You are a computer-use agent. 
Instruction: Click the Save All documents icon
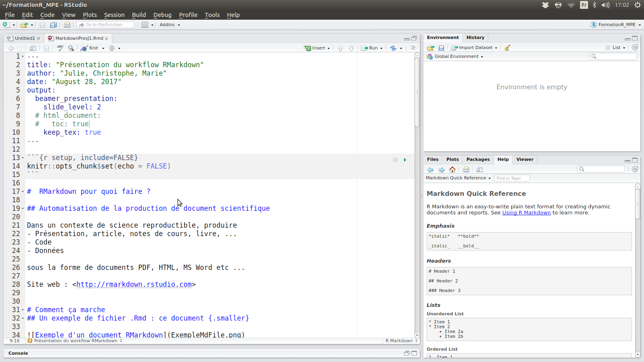[x=53, y=25]
